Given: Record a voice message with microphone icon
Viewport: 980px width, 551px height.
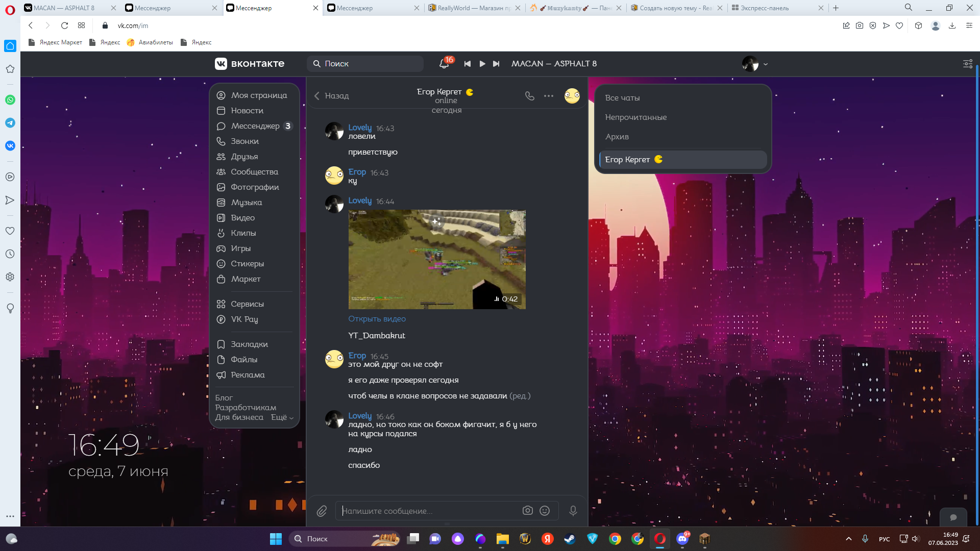Looking at the screenshot, I should point(573,511).
